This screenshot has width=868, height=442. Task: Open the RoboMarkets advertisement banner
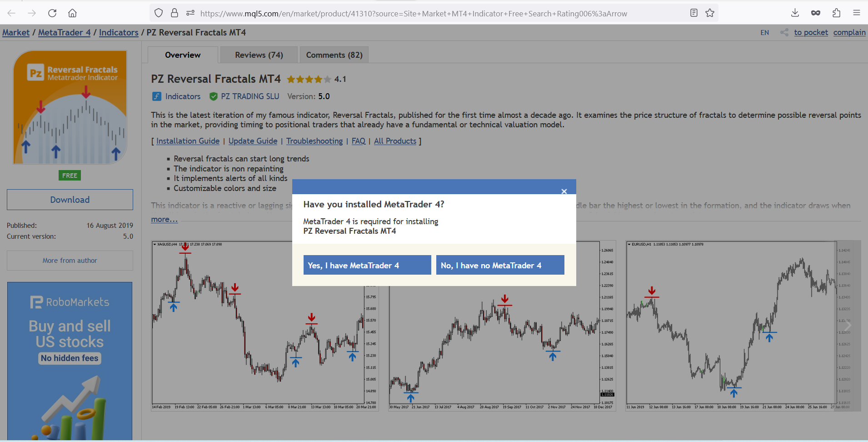70,361
